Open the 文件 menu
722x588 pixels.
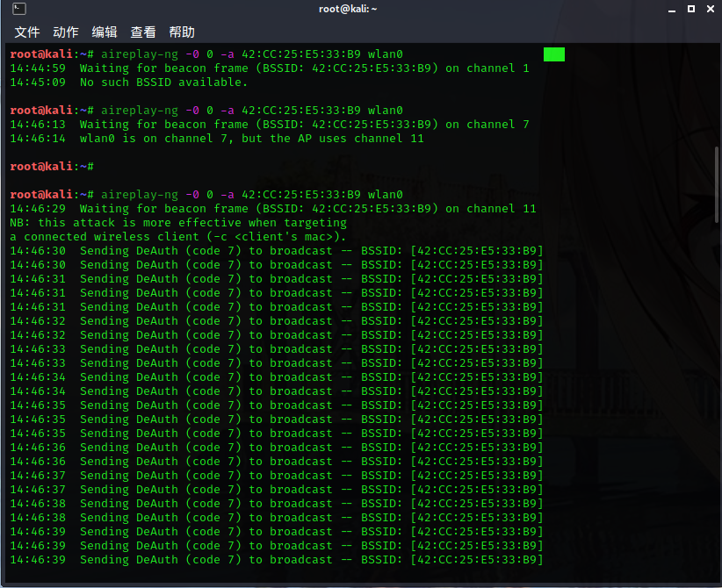[27, 32]
